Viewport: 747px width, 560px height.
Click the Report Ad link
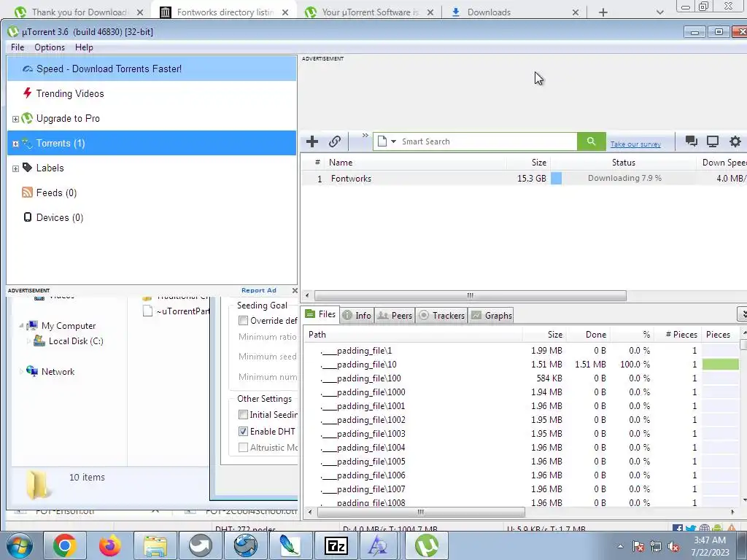(259, 290)
